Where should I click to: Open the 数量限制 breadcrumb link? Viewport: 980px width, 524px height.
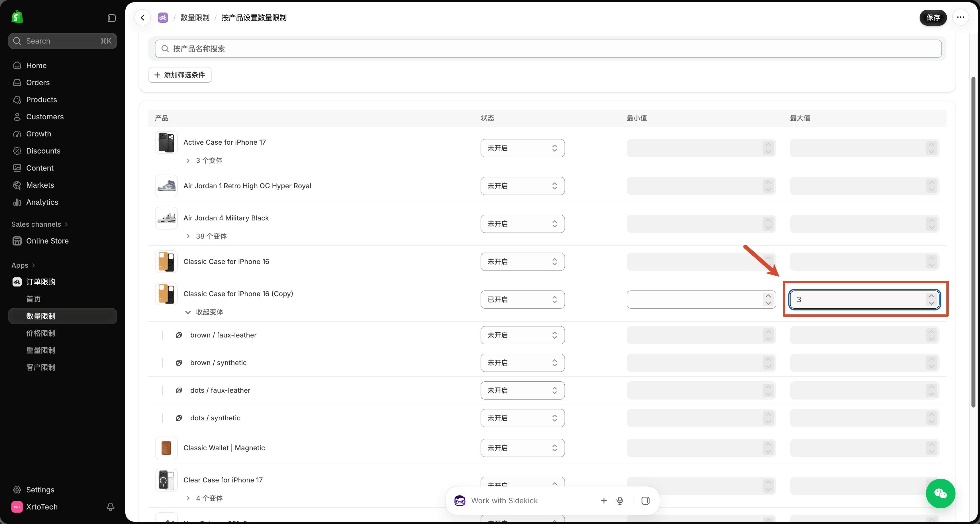(195, 17)
